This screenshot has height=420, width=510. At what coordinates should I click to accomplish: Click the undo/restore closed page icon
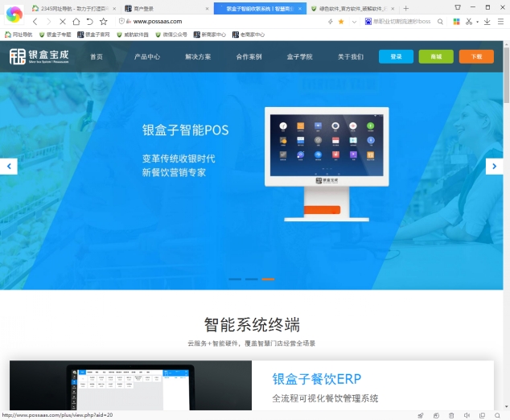pyautogui.click(x=90, y=22)
